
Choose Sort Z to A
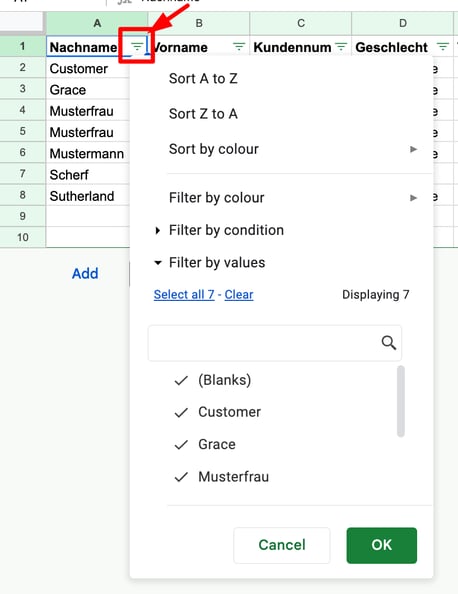coord(203,114)
